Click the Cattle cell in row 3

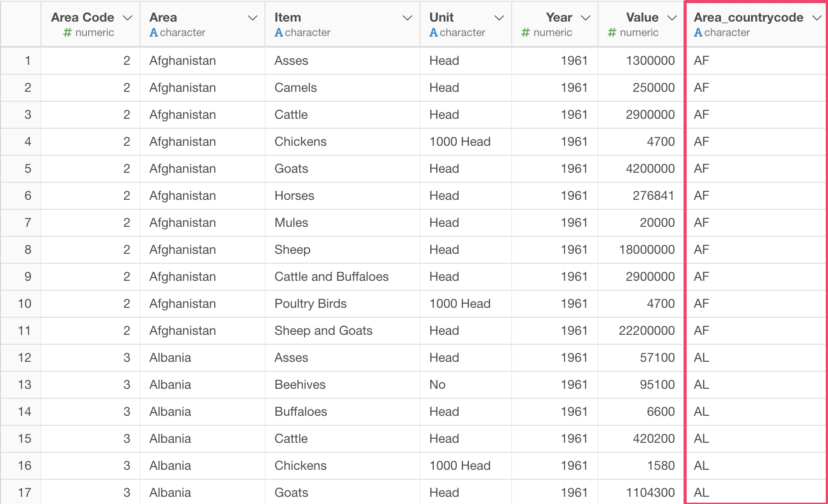342,115
